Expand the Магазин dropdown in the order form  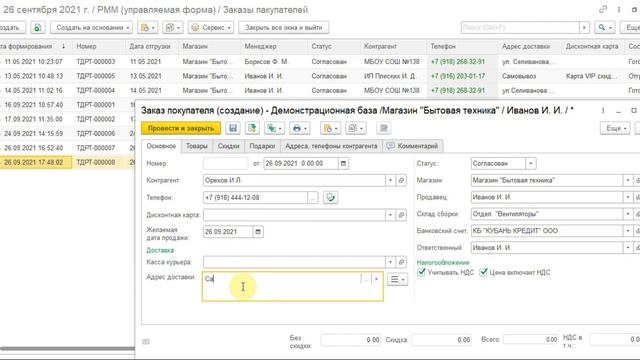628,180
